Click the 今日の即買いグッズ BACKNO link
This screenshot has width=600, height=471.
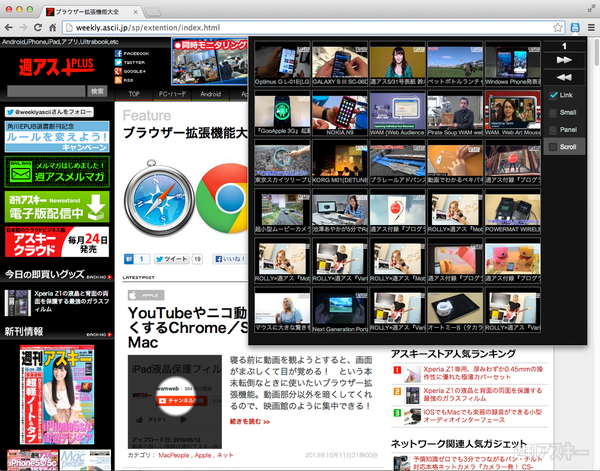click(99, 277)
